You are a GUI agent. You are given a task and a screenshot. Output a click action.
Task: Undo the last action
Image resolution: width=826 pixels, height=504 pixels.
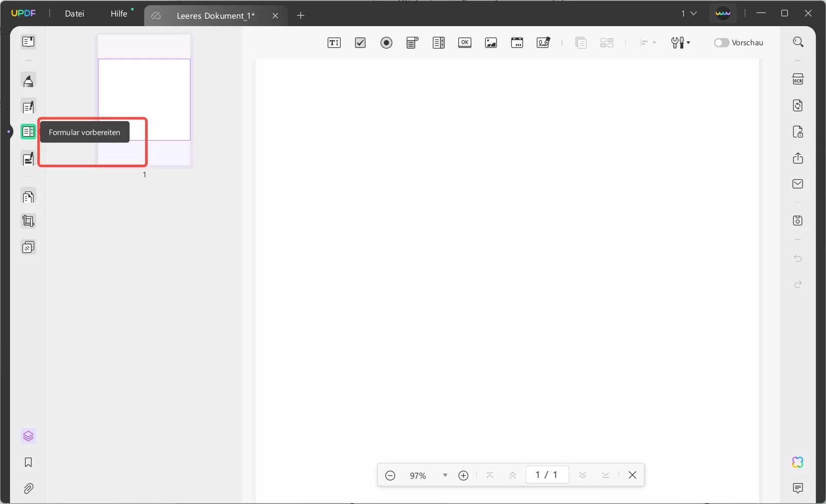click(x=798, y=258)
